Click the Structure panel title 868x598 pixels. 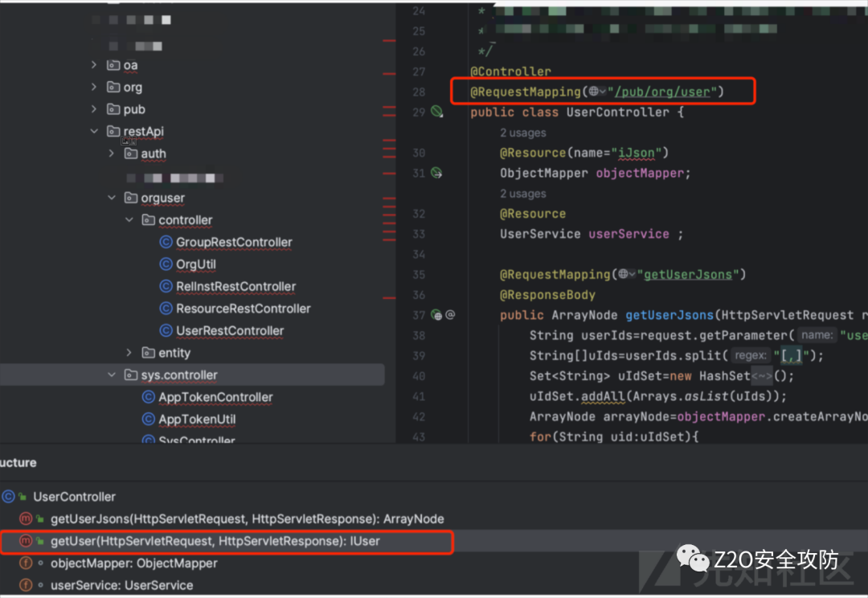click(18, 462)
